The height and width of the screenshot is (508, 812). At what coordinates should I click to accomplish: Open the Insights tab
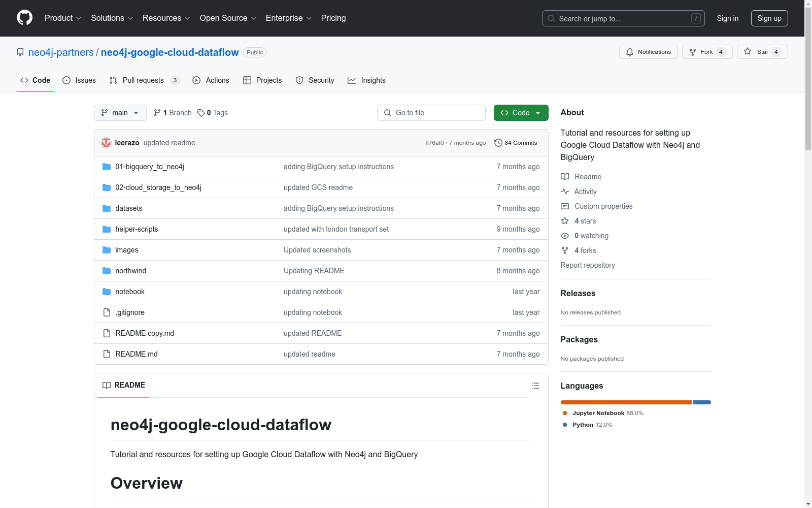point(366,80)
